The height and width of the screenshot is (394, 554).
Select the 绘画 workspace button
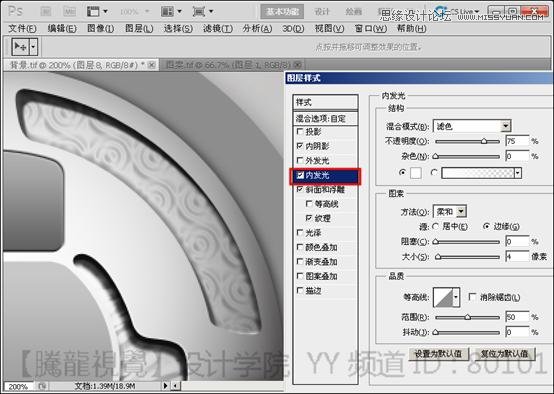click(353, 12)
